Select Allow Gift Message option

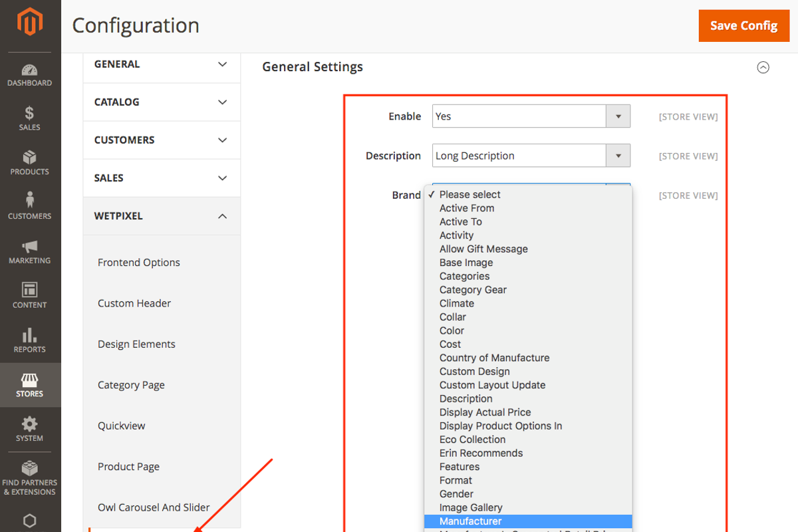[x=528, y=249]
